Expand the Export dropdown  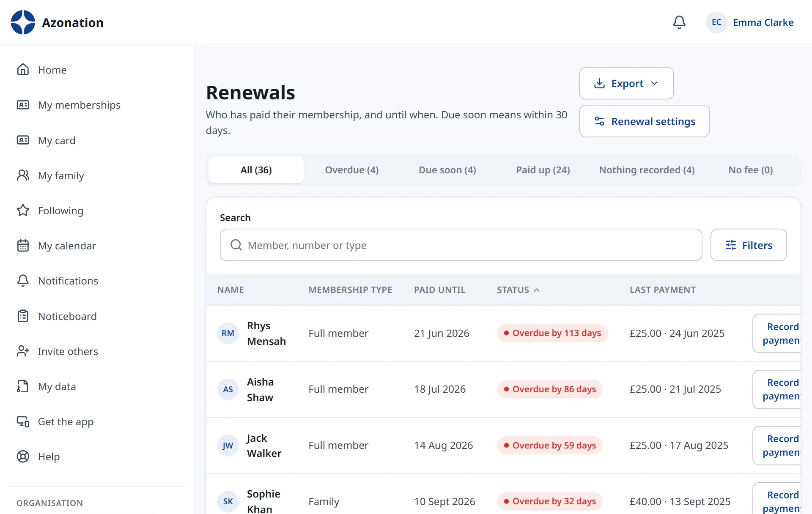626,83
